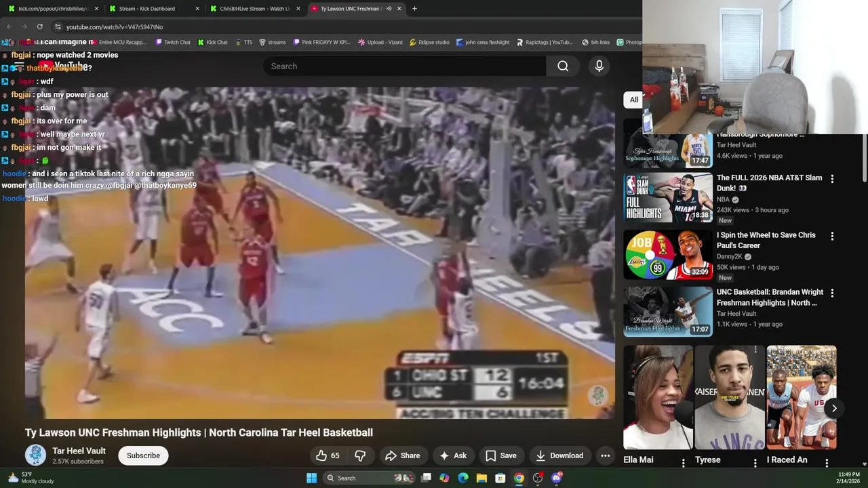868x488 pixels.
Task: Open Upload - Vizard bookmark
Action: pyautogui.click(x=380, y=42)
